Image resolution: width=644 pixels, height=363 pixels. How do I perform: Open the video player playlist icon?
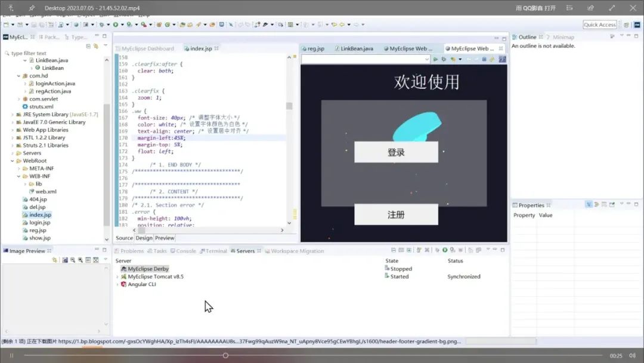click(x=569, y=8)
